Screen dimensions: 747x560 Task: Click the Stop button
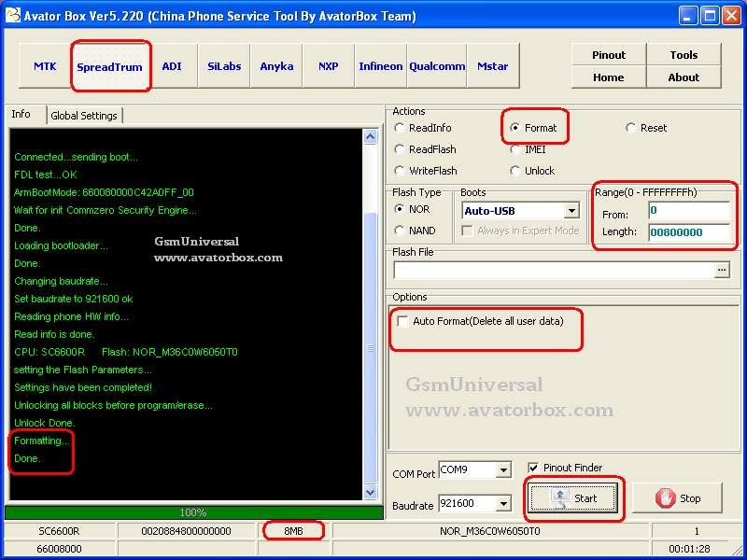[678, 498]
